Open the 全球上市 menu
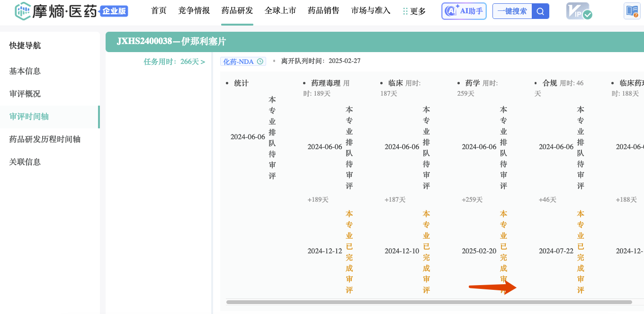This screenshot has width=644, height=314. (280, 10)
